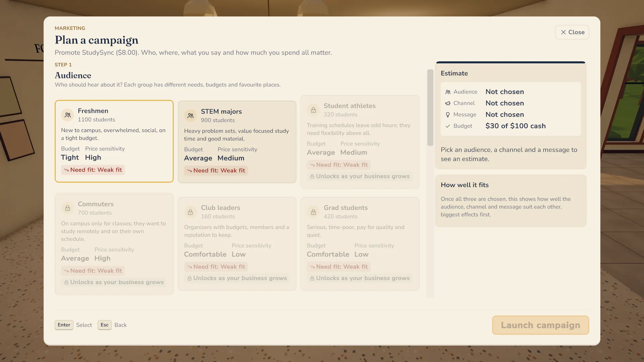
Task: Click the Launch campaign button
Action: (540, 325)
